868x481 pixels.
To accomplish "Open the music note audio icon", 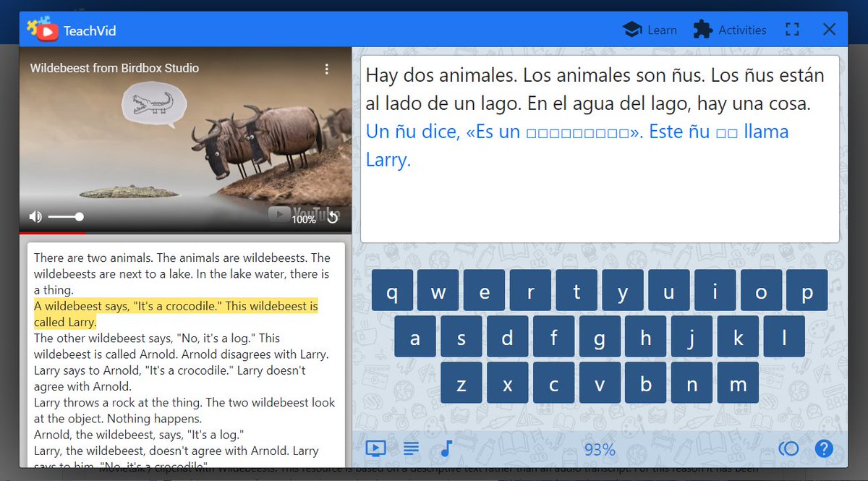I will pos(445,448).
